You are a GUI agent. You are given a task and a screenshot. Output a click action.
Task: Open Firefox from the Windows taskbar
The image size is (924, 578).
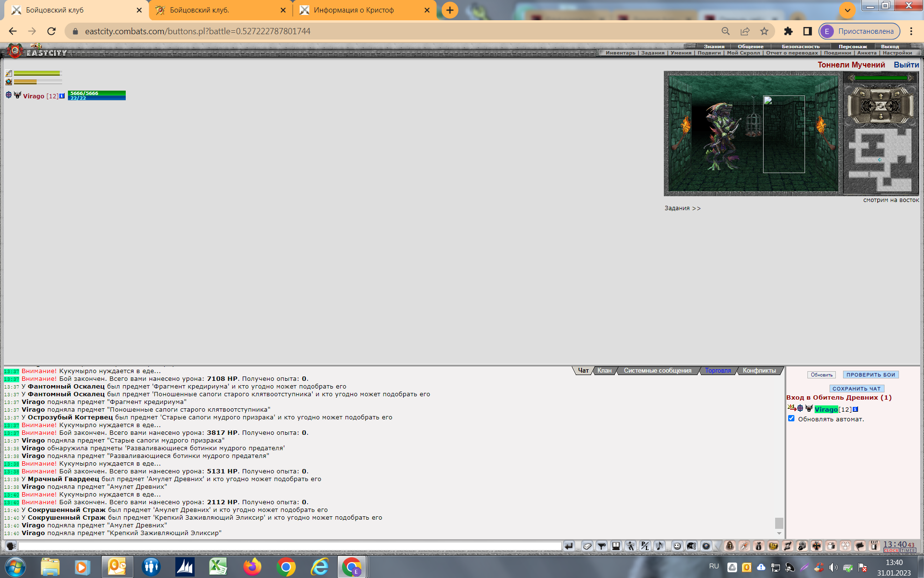click(x=252, y=566)
